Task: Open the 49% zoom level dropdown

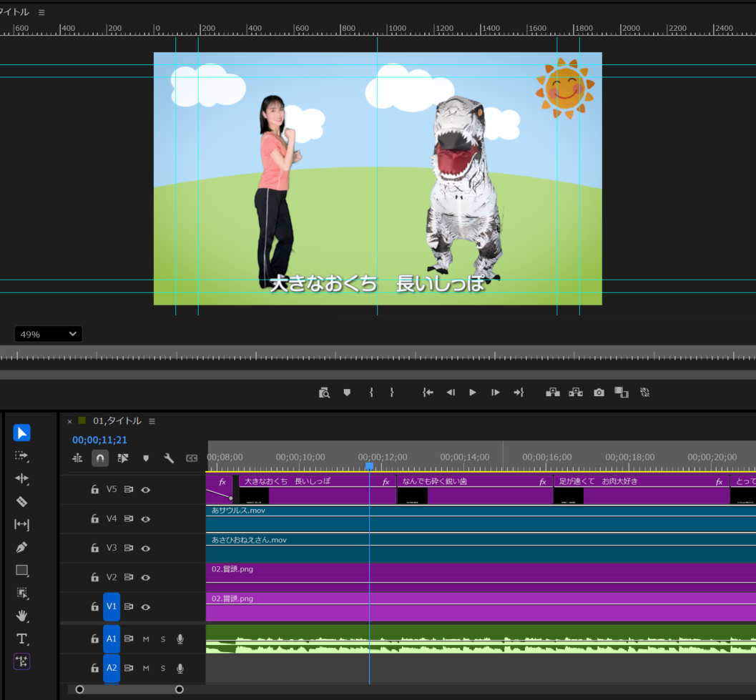Action: point(48,334)
